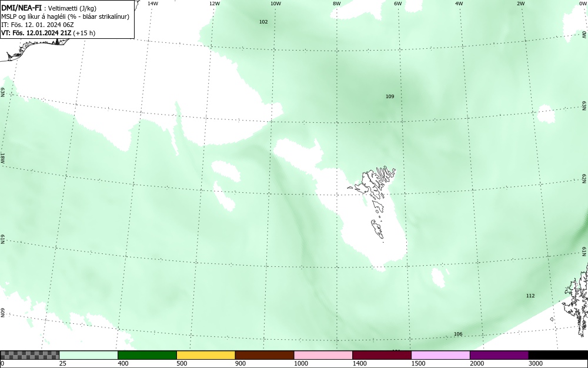Image resolution: width=588 pixels, height=368 pixels.
Task: Click the legend value "1000"
Action: click(300, 363)
